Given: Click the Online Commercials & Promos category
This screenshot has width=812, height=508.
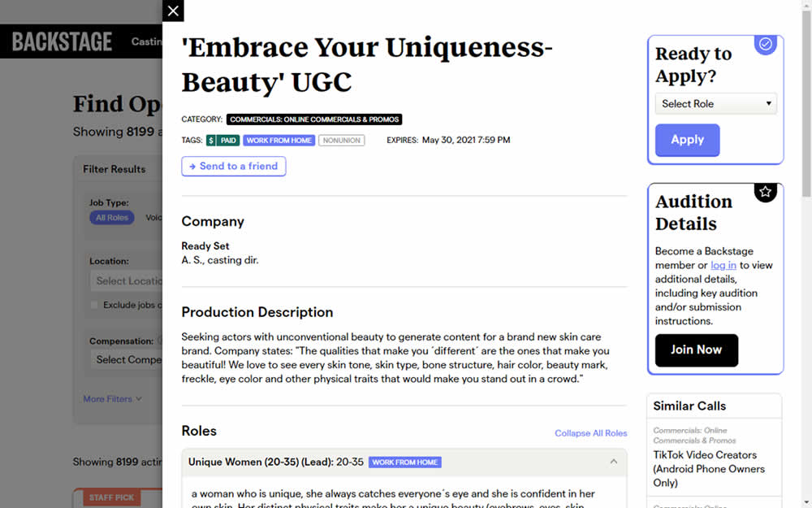Looking at the screenshot, I should point(314,119).
